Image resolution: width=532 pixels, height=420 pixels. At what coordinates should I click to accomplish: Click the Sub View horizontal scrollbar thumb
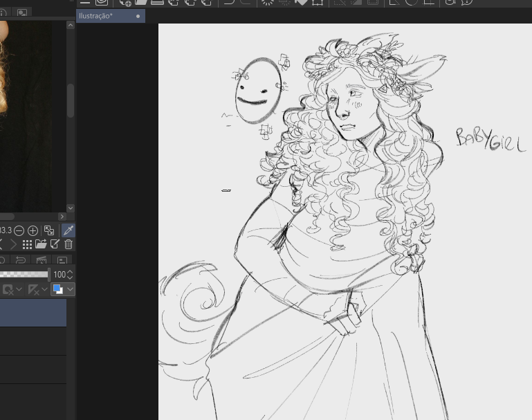(6, 217)
